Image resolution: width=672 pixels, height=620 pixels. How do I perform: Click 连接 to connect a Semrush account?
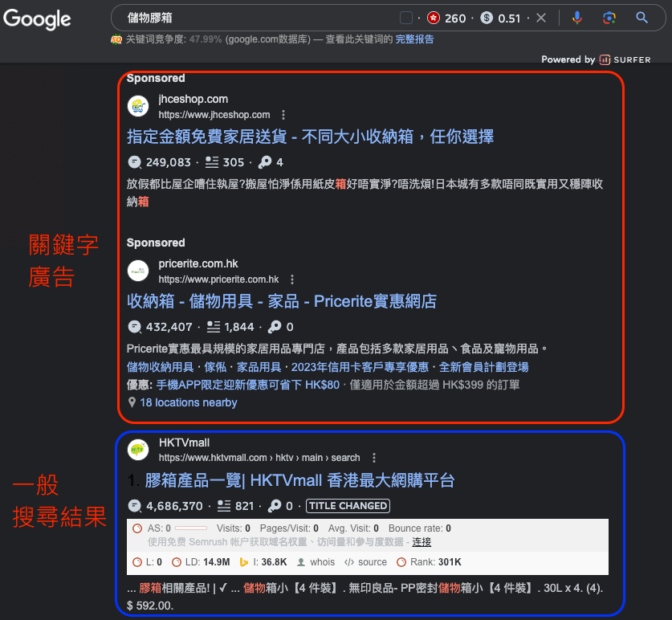pos(422,542)
